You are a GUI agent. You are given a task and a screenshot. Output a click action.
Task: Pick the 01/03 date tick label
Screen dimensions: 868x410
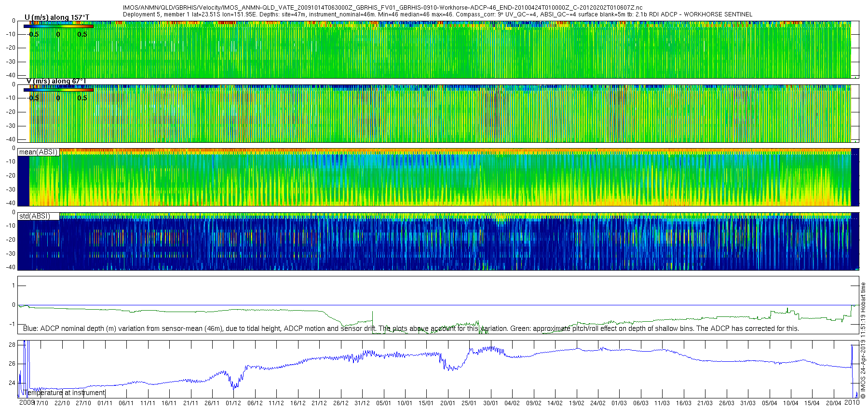(619, 403)
